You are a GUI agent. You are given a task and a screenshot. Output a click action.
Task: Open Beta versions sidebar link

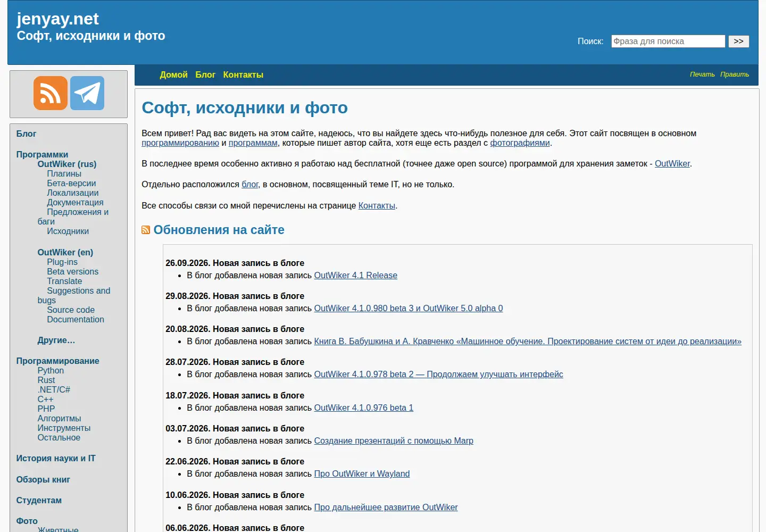[x=72, y=271]
